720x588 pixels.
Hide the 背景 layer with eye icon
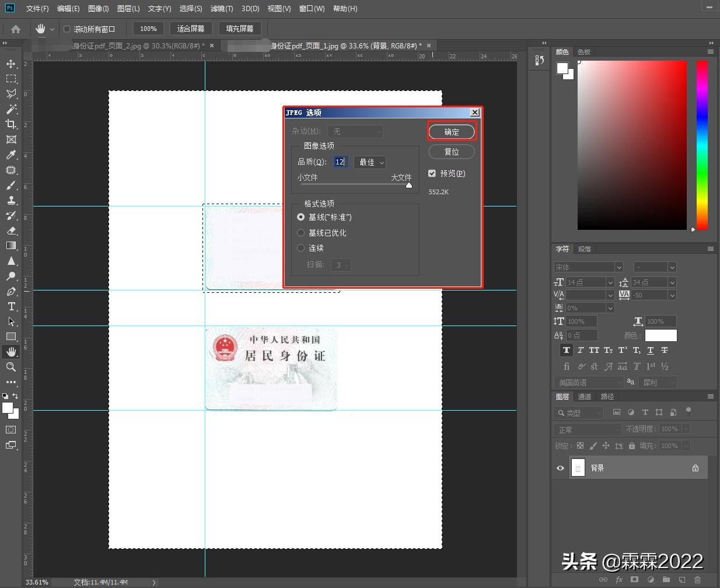tap(560, 468)
